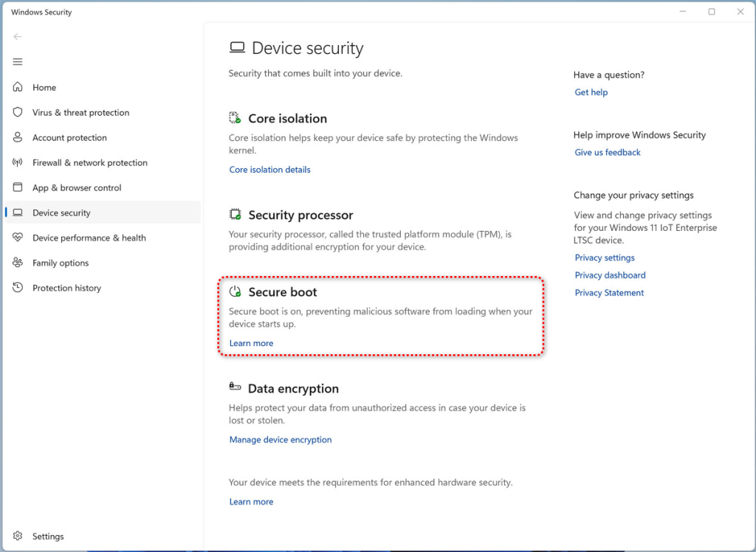Click the Protection history clock icon
Image resolution: width=756 pixels, height=552 pixels.
tap(18, 287)
